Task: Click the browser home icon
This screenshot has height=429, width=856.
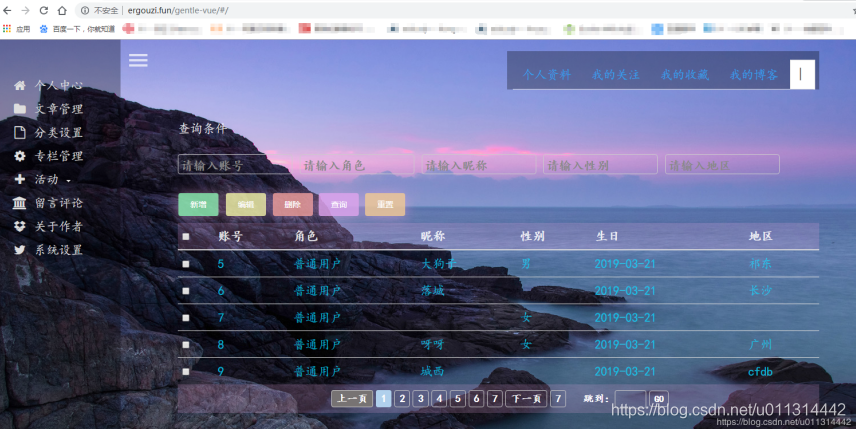Action: [x=62, y=10]
